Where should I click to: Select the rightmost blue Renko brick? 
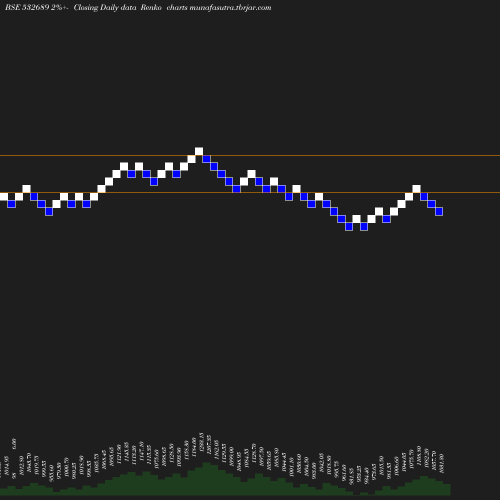coord(439,211)
